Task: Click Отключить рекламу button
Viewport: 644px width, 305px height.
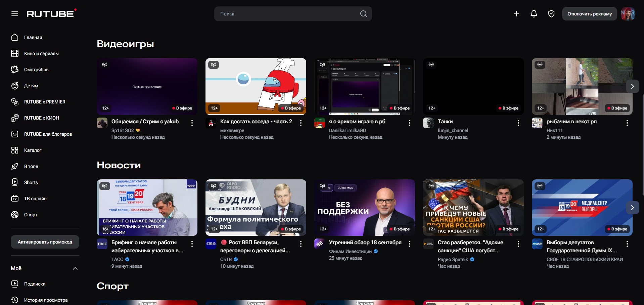Action: (590, 14)
